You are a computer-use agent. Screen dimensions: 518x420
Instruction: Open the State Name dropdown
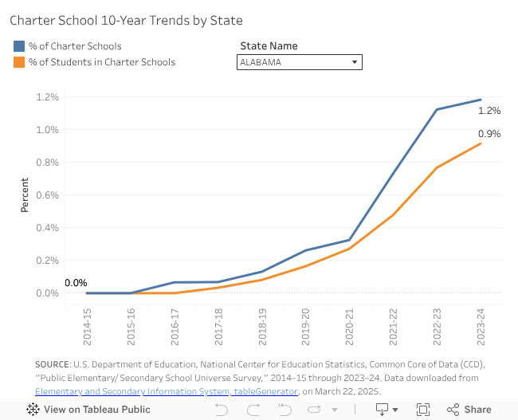pos(300,62)
